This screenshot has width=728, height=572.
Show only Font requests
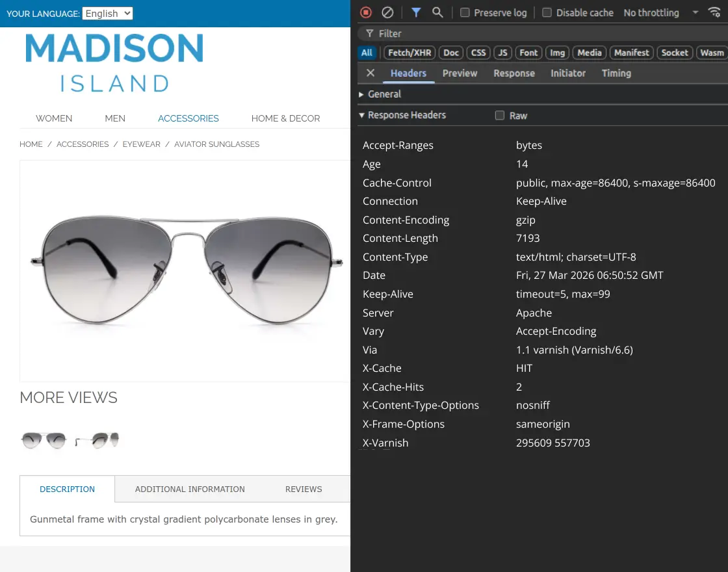tap(528, 53)
